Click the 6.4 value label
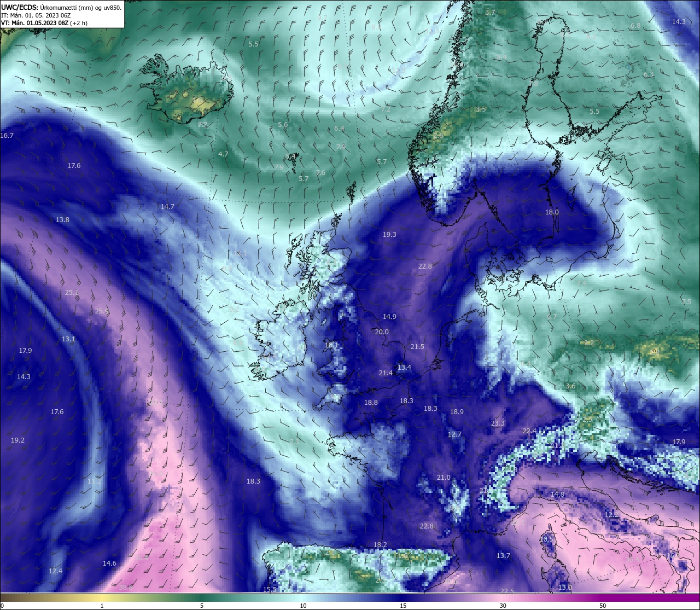The width and height of the screenshot is (700, 610). (x=339, y=129)
